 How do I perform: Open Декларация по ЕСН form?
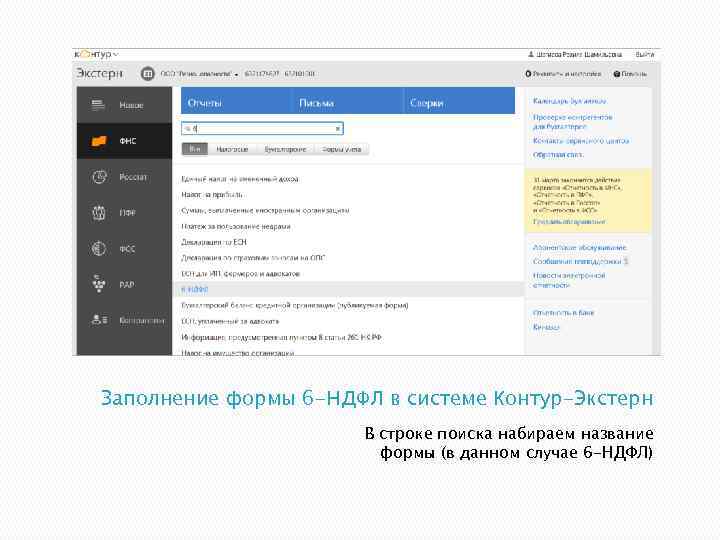214,242
